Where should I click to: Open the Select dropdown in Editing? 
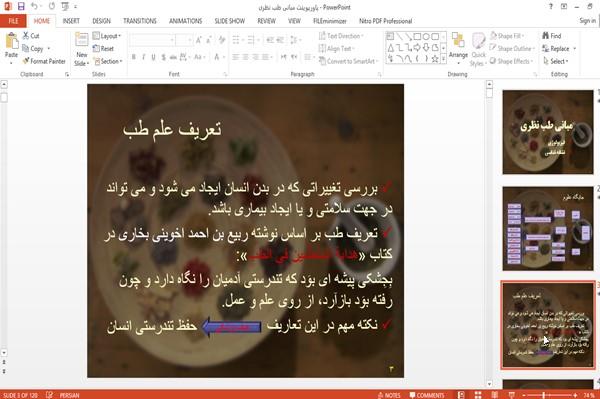tap(556, 61)
